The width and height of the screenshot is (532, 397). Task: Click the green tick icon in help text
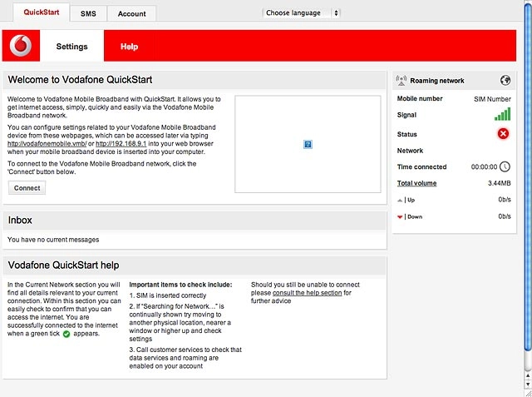pyautogui.click(x=66, y=335)
